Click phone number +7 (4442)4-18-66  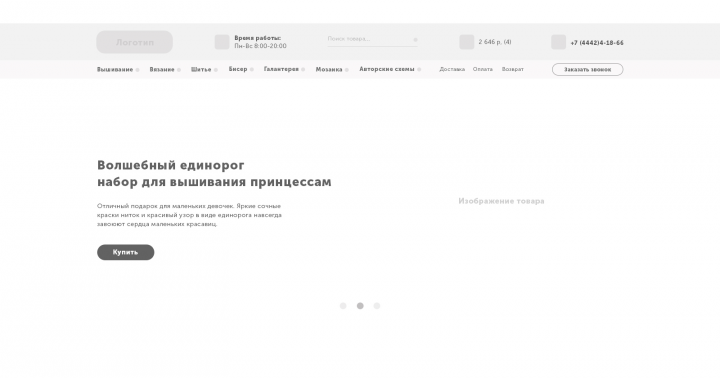point(597,43)
